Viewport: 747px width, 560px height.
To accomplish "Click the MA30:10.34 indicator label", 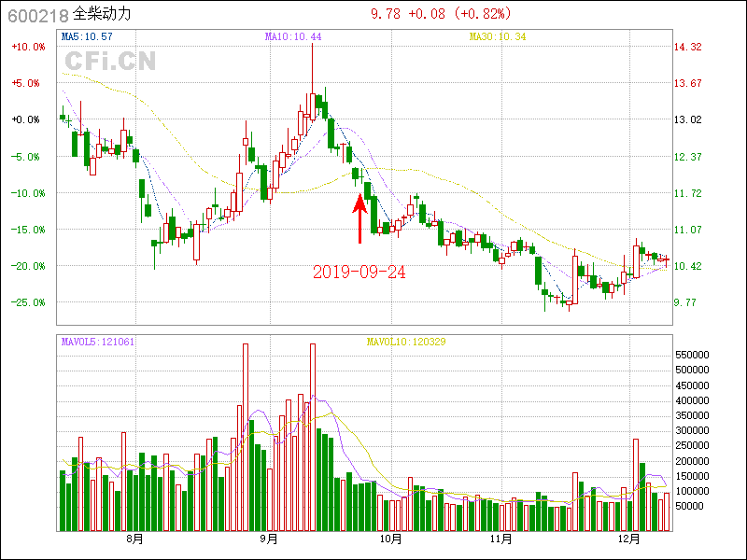I will pos(498,36).
